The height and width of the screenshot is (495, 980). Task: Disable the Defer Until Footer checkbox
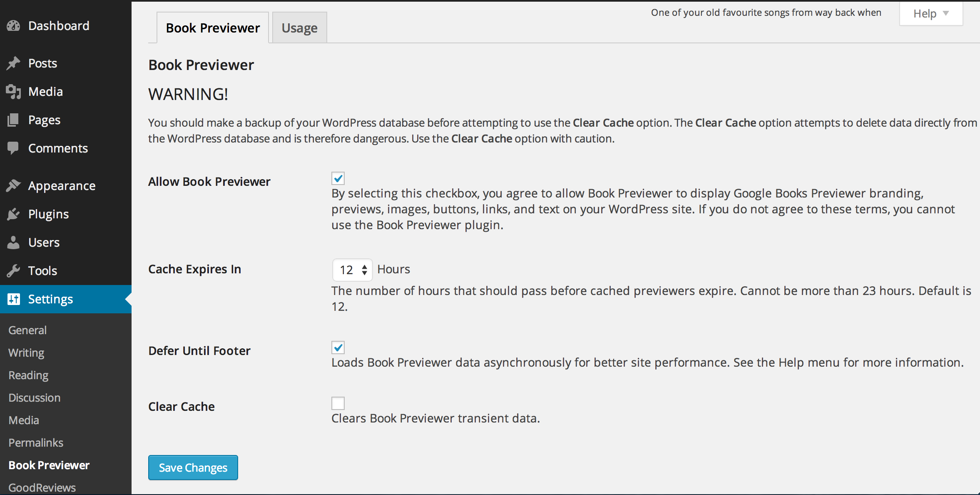[x=338, y=347]
